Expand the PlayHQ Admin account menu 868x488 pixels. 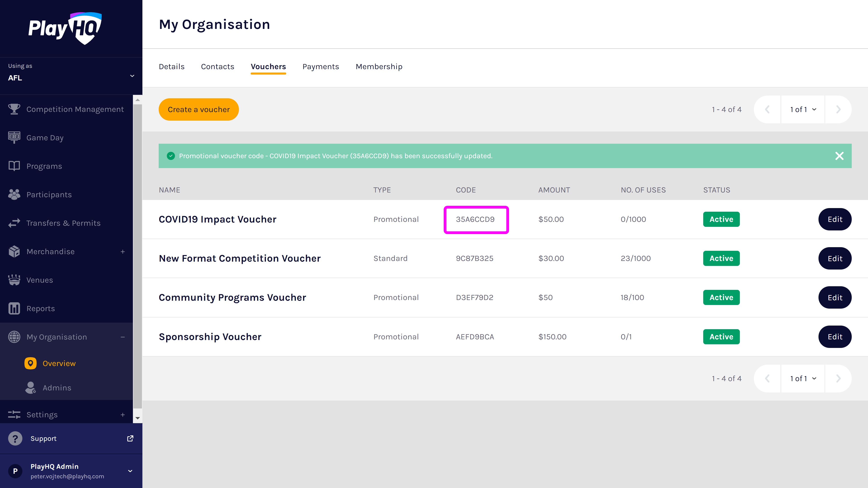pyautogui.click(x=130, y=471)
